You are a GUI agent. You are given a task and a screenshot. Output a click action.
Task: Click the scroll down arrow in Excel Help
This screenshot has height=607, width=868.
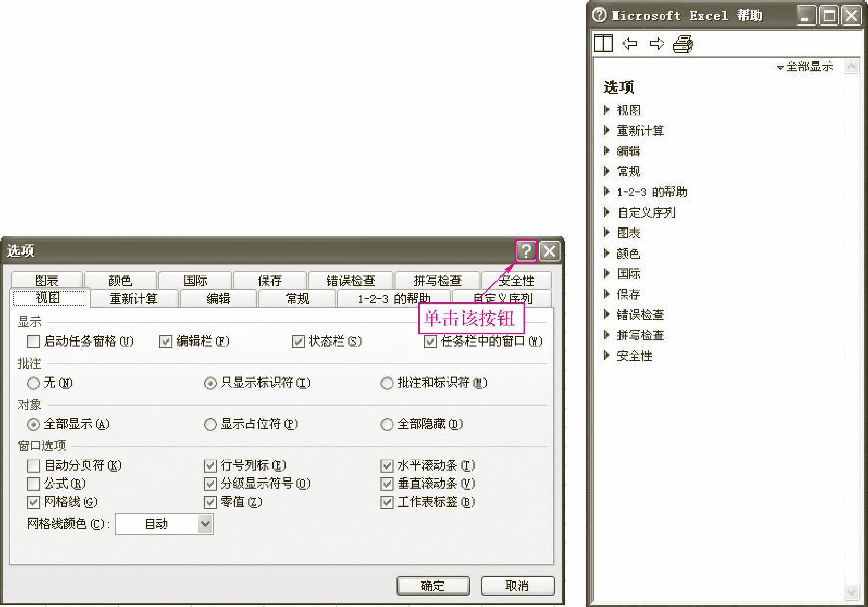(x=851, y=592)
